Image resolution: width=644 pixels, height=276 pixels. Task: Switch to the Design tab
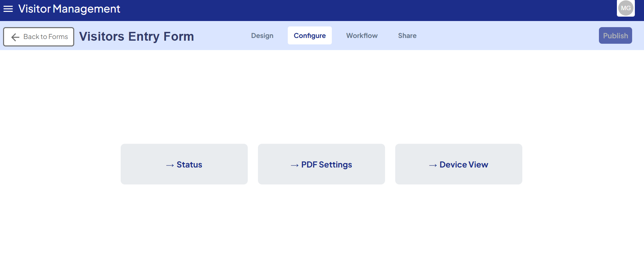point(262,36)
